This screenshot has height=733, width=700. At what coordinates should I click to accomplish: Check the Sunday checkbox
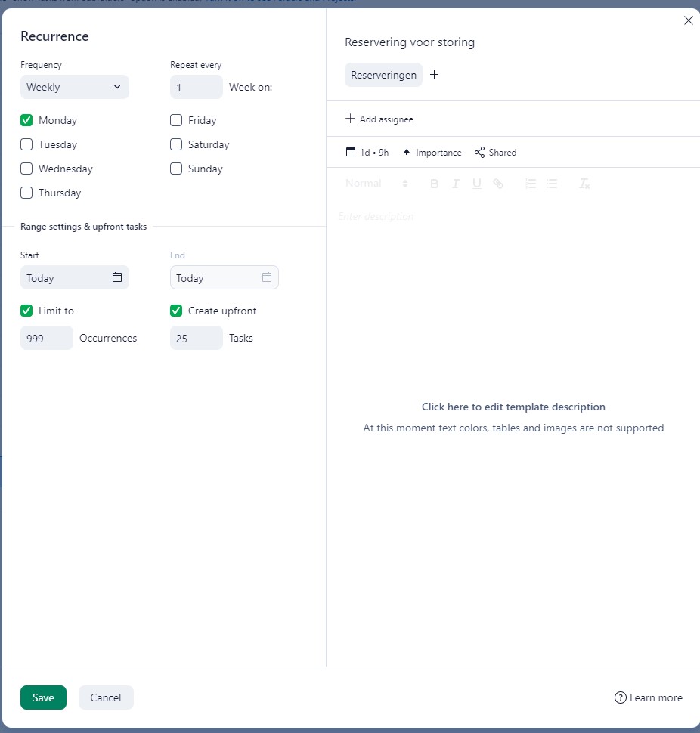point(176,169)
